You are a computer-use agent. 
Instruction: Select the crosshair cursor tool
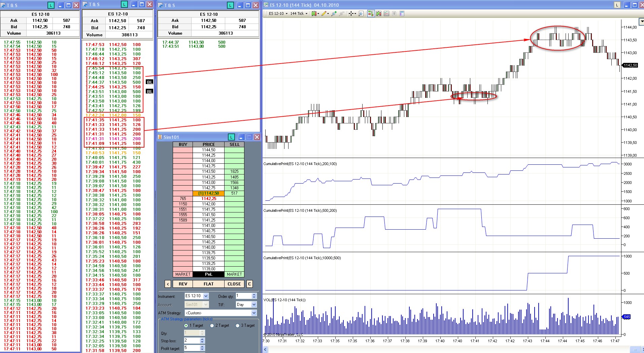[x=351, y=14]
